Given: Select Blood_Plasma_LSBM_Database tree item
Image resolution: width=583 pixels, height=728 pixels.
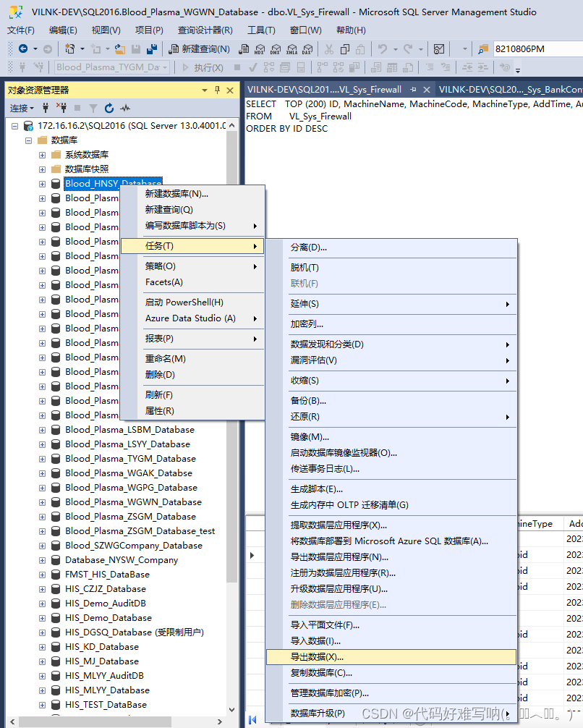Looking at the screenshot, I should point(129,430).
